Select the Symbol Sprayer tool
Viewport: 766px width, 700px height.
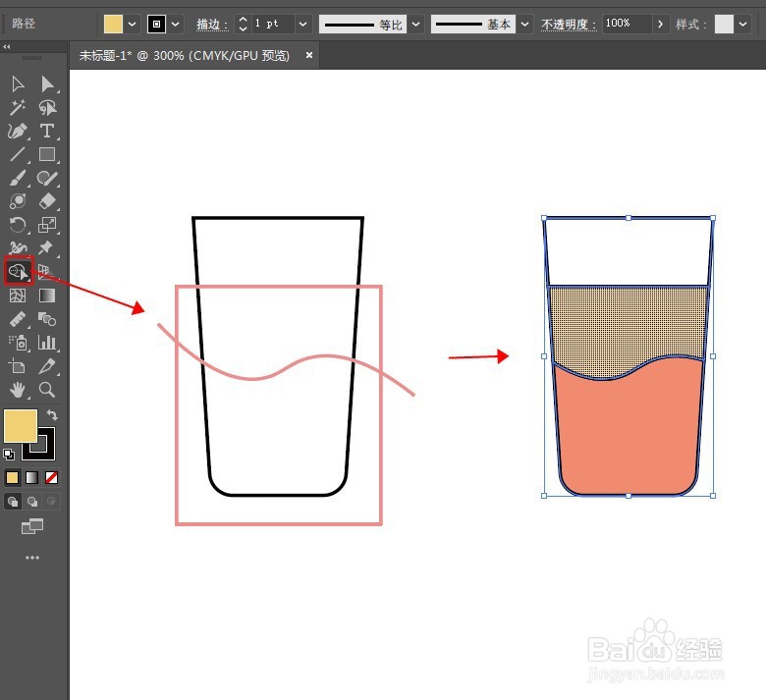point(18,343)
